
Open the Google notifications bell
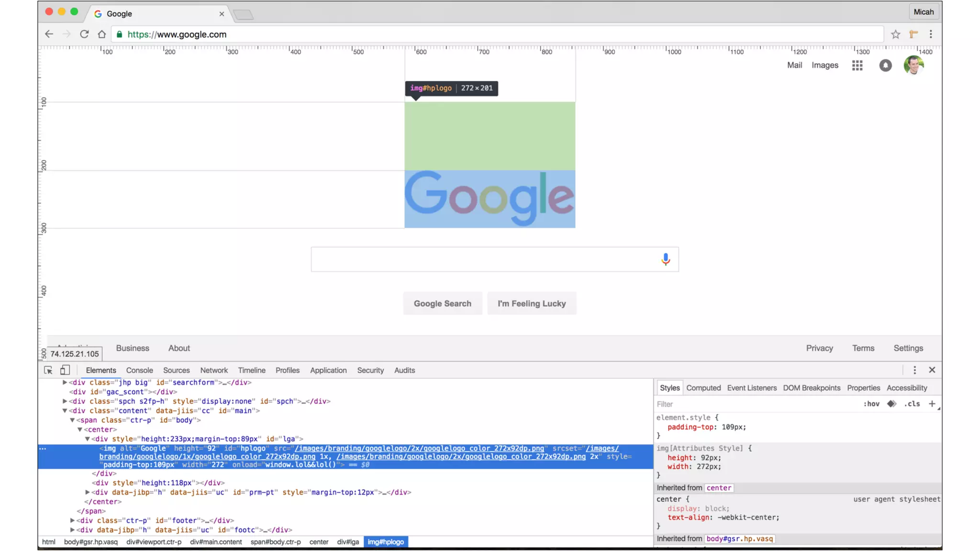coord(885,66)
